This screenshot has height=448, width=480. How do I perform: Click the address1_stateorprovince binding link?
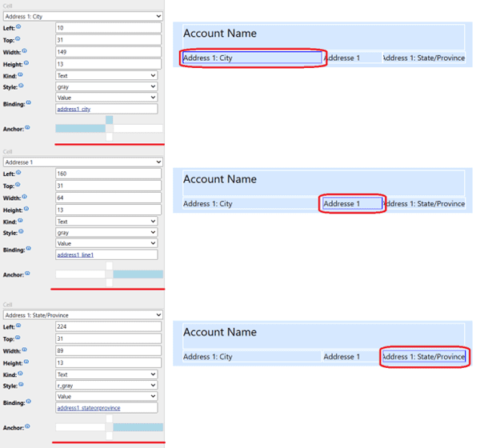pos(88,408)
